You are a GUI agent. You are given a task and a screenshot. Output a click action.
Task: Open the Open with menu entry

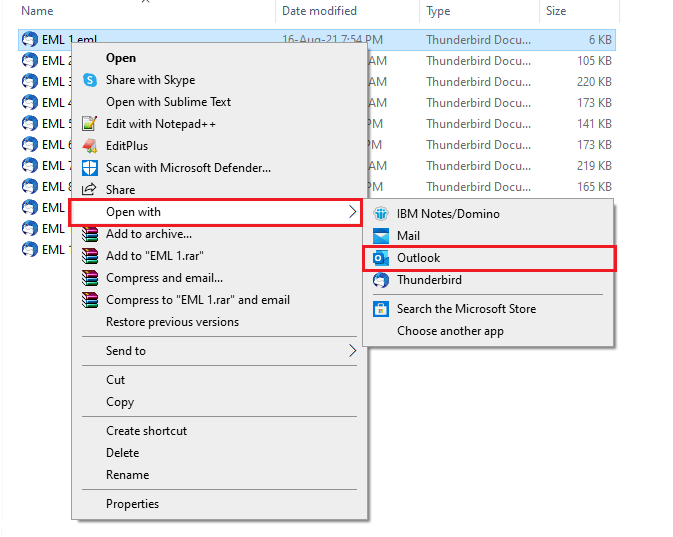pyautogui.click(x=215, y=212)
